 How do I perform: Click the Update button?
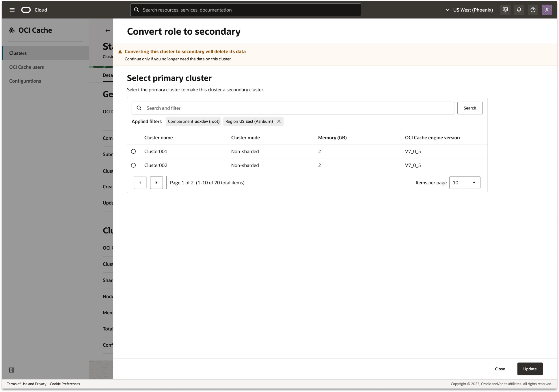[x=530, y=369]
